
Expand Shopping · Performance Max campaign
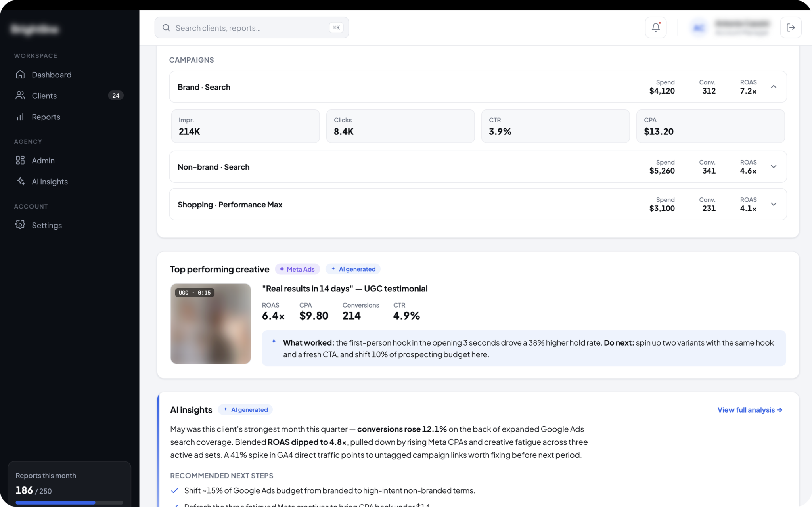pos(774,204)
